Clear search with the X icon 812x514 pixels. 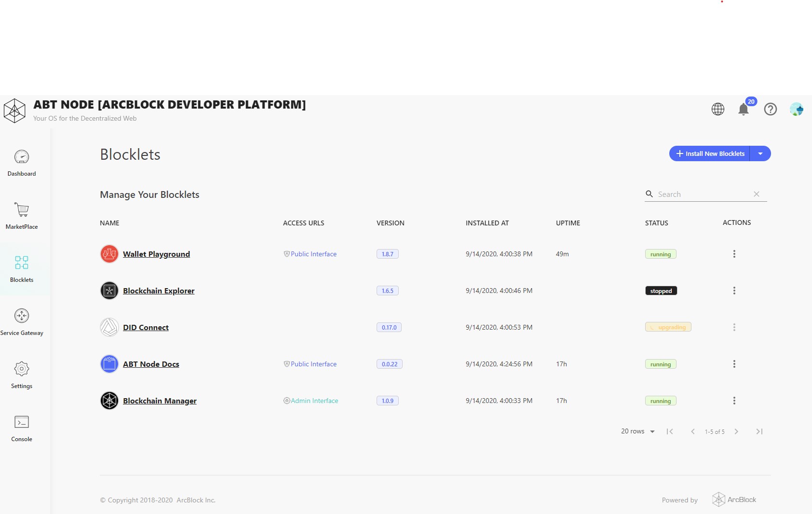click(757, 194)
